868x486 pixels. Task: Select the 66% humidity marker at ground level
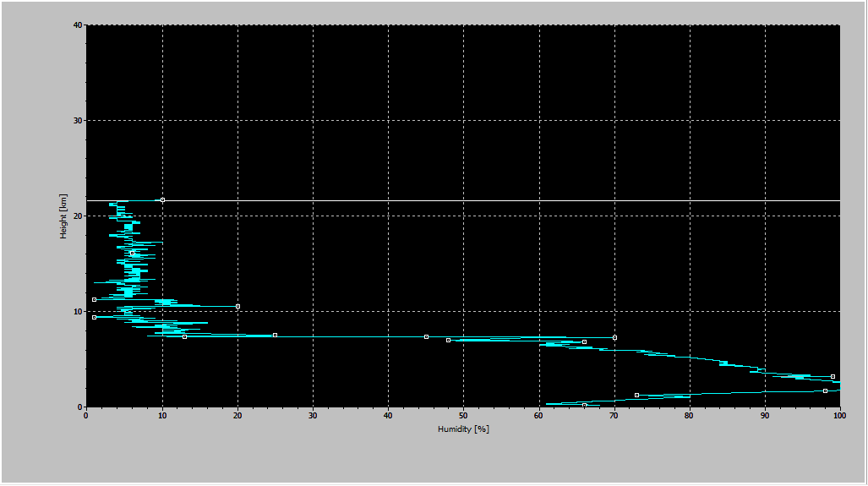[584, 405]
